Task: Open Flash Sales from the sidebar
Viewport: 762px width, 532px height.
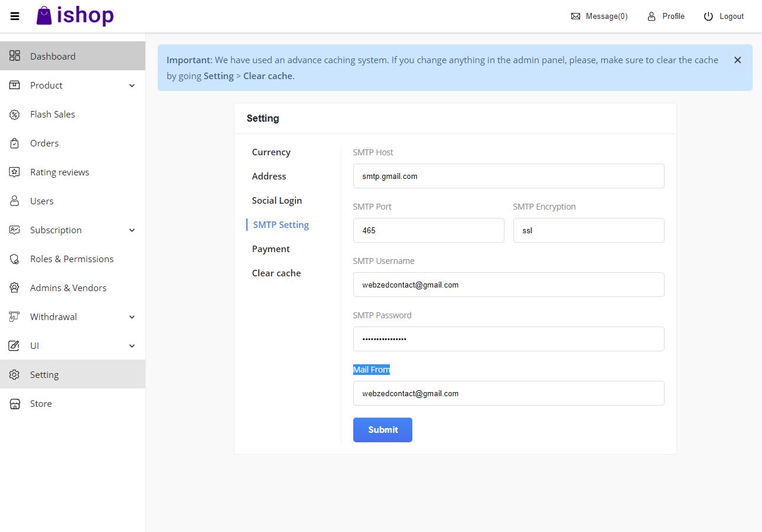Action: click(53, 115)
